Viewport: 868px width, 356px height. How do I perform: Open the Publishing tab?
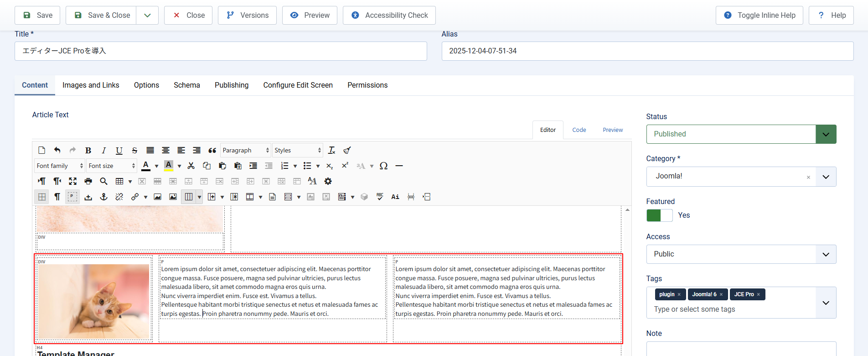(232, 85)
